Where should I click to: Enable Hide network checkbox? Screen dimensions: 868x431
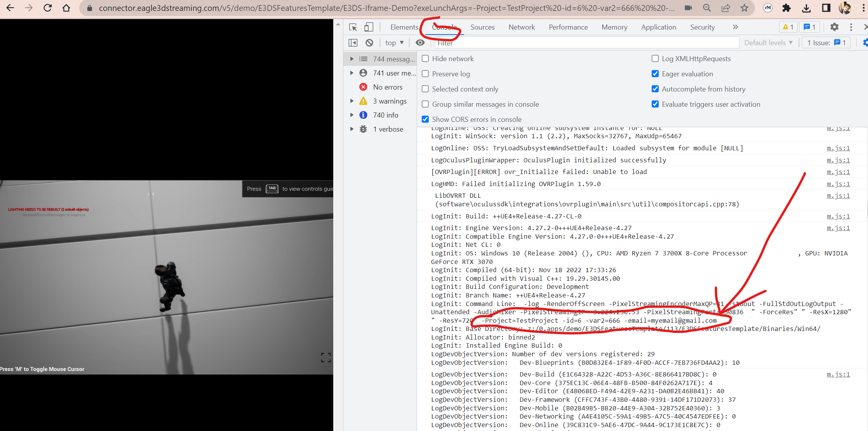point(425,58)
